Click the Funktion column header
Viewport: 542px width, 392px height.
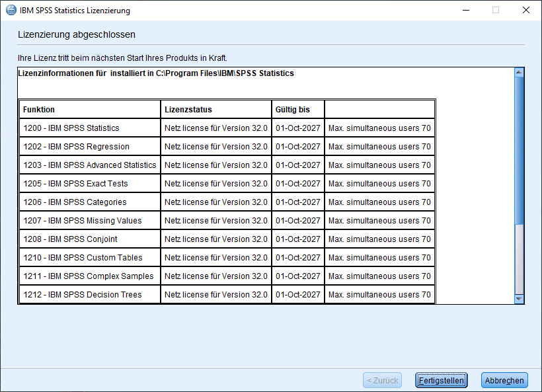[x=90, y=109]
